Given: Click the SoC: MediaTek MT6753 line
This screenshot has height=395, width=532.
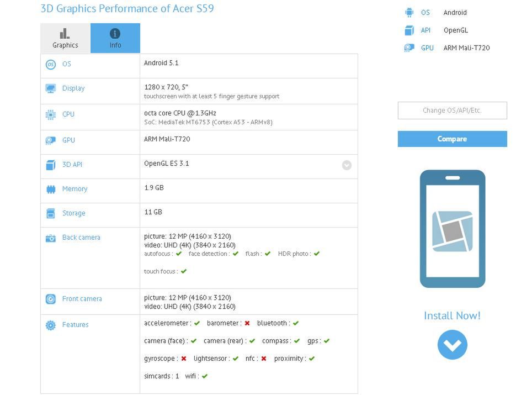Looking at the screenshot, I should click(208, 122).
